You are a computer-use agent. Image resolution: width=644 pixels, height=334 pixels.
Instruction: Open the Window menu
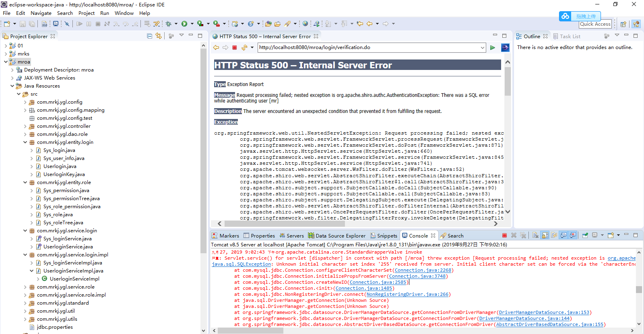(x=124, y=13)
